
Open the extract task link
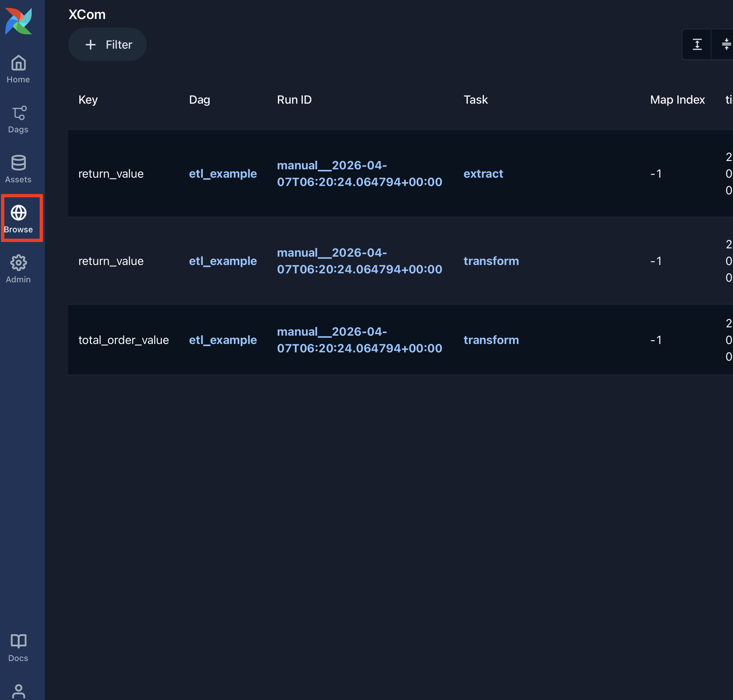coord(483,174)
